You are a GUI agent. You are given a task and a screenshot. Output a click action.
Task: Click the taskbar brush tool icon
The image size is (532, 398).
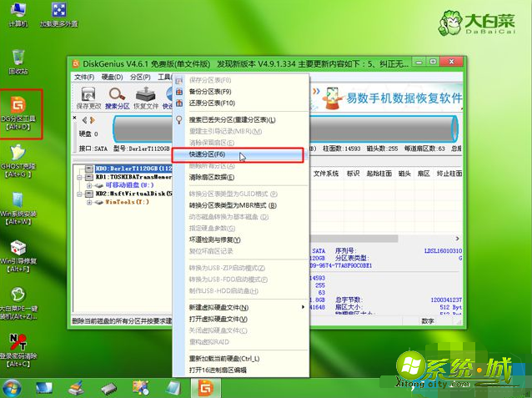point(76,388)
